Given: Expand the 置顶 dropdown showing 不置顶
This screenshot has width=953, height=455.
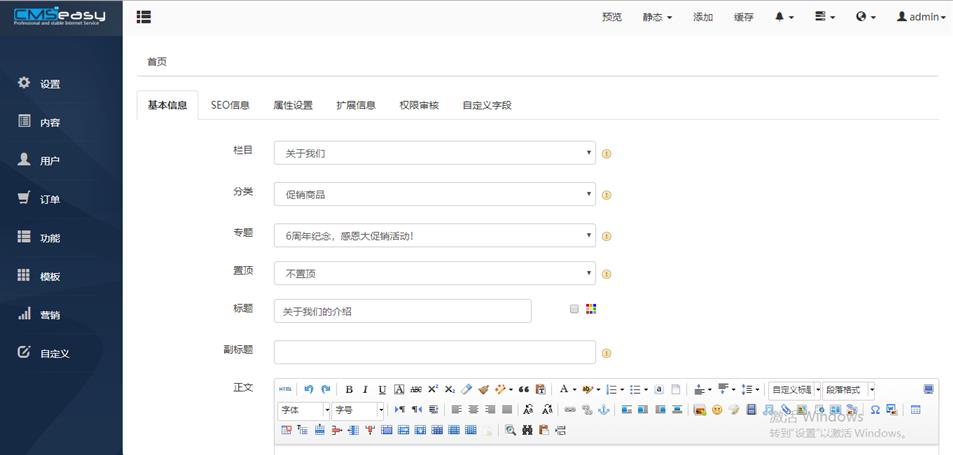Looking at the screenshot, I should tap(434, 273).
